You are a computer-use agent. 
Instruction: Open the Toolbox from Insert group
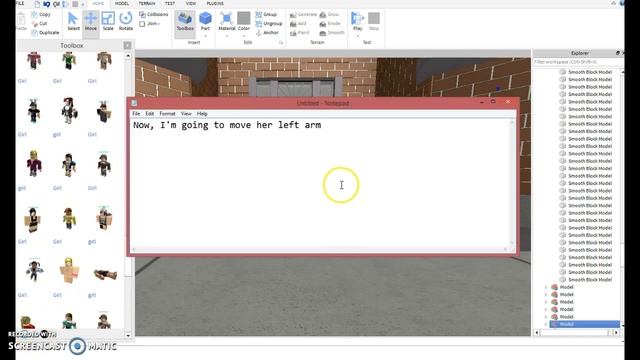tap(185, 21)
